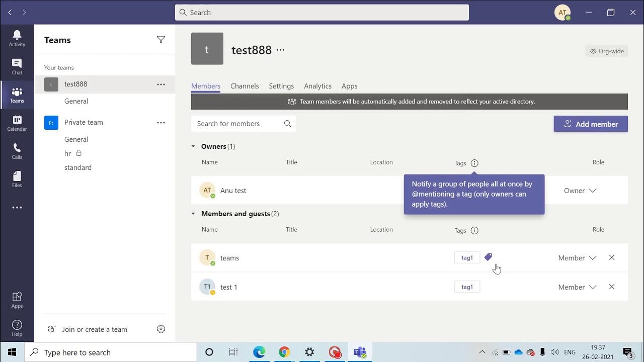
Task: Open Google Chrome from taskbar
Action: click(284, 352)
